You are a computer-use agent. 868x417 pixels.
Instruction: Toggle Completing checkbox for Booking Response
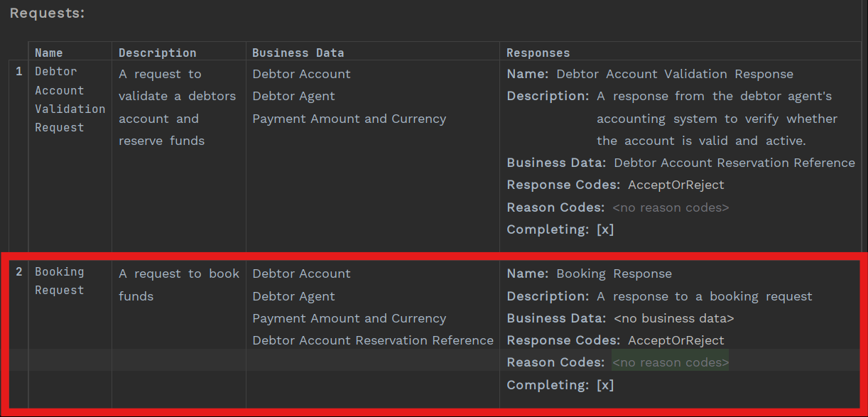point(605,385)
